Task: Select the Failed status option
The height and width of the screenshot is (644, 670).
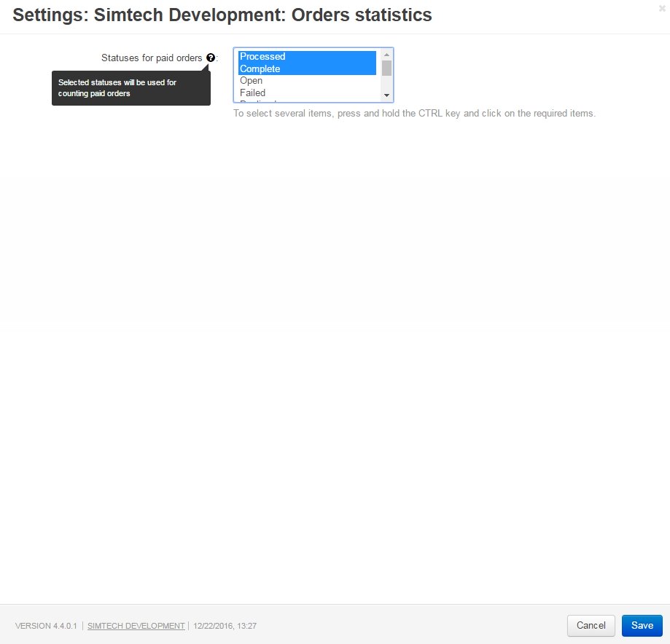Action: [307, 93]
